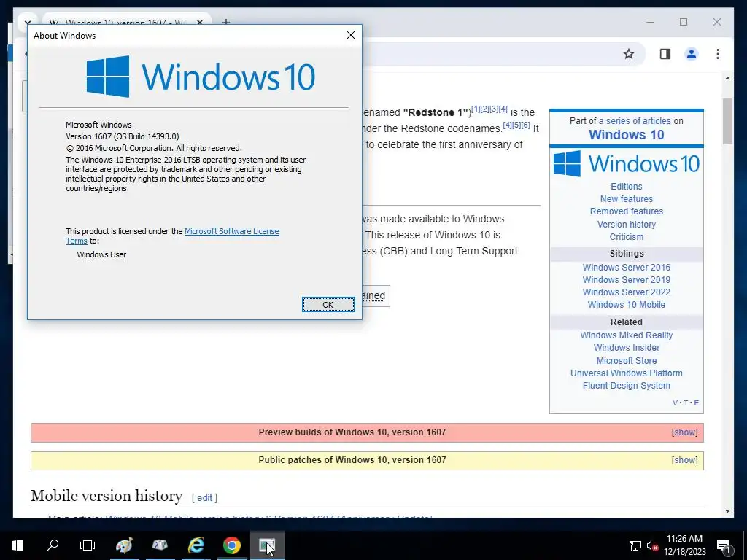Open Chrome profile avatar
The height and width of the screenshot is (560, 747).
pos(692,54)
